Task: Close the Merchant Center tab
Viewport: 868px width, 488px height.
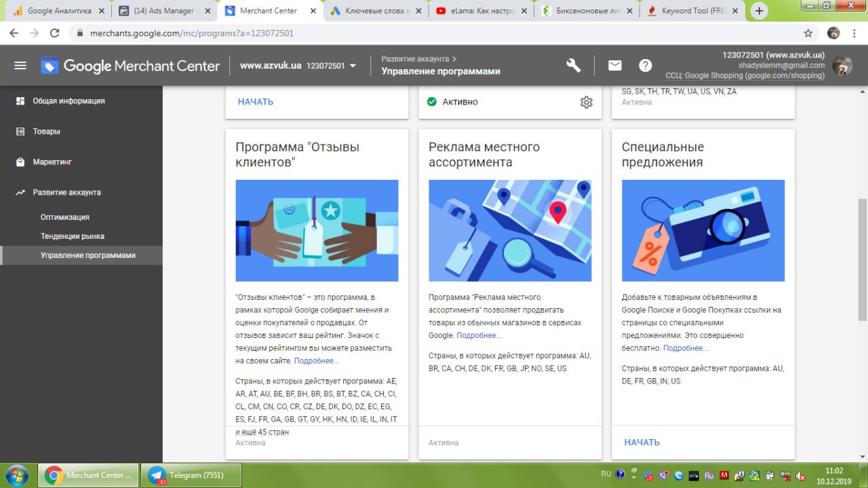Action: (x=313, y=11)
